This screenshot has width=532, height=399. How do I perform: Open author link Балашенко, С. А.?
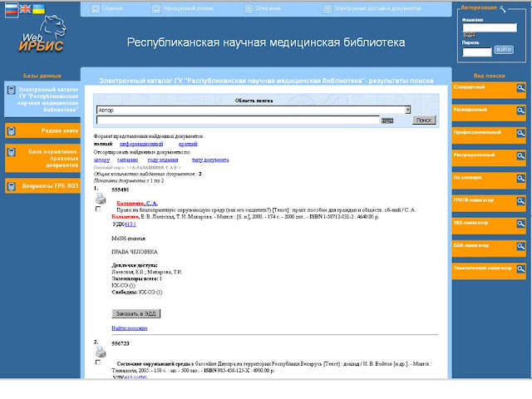(137, 204)
